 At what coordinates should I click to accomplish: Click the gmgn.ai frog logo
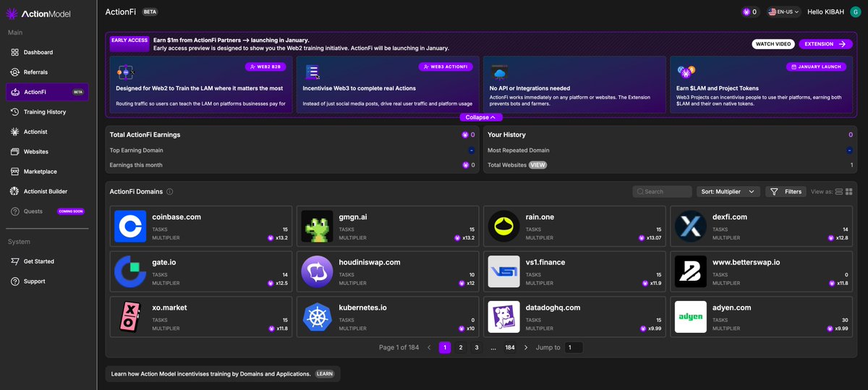click(317, 226)
